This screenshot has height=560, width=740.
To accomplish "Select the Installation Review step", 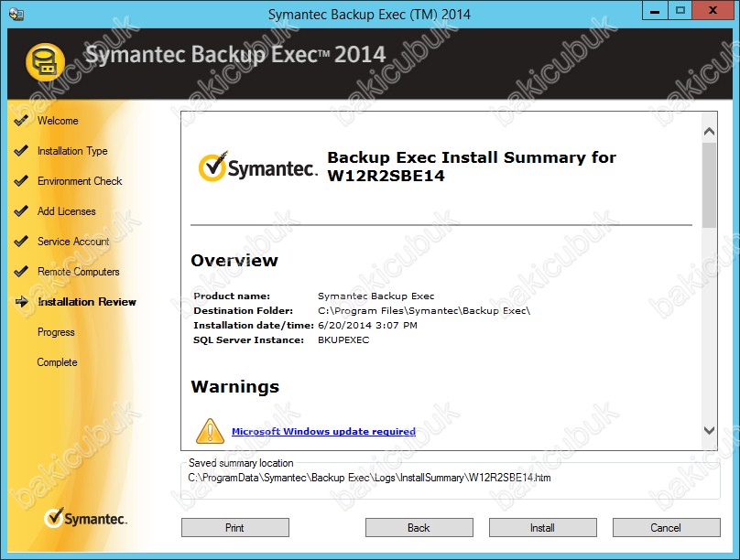I will point(87,302).
